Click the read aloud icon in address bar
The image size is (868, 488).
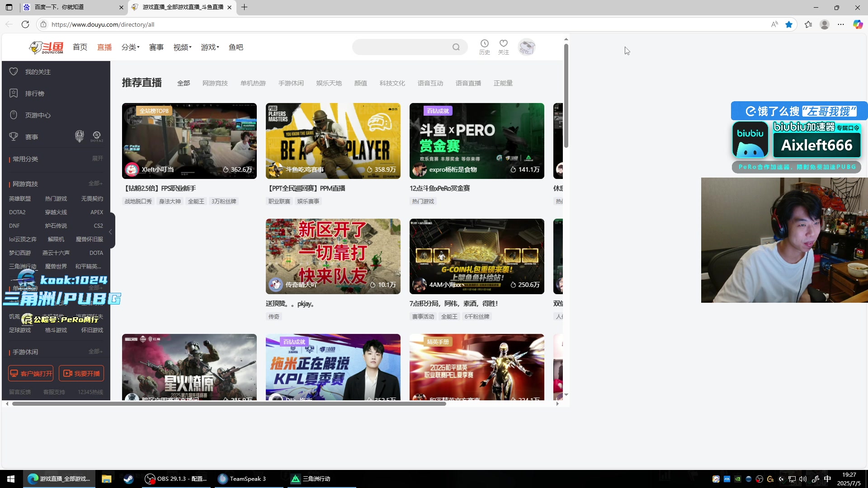pyautogui.click(x=774, y=24)
